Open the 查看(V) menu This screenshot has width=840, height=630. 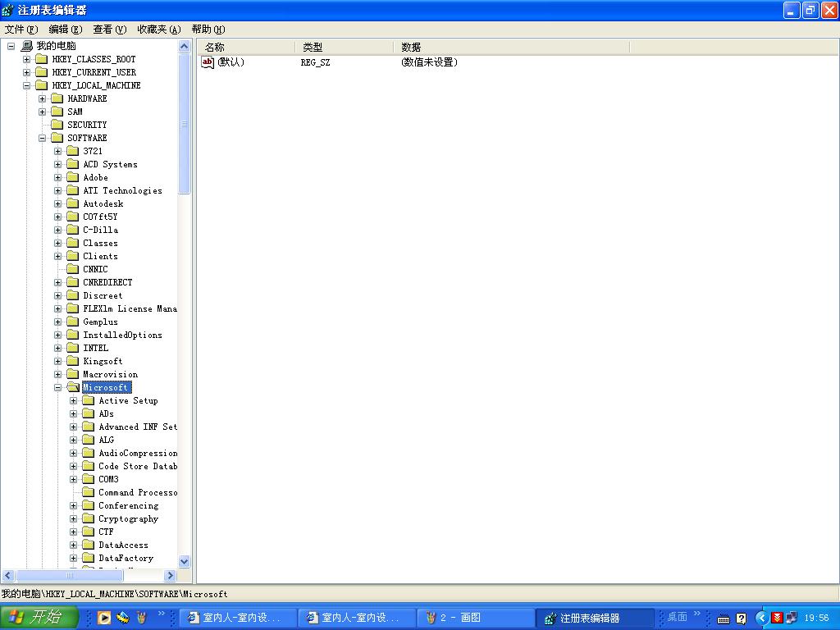110,30
